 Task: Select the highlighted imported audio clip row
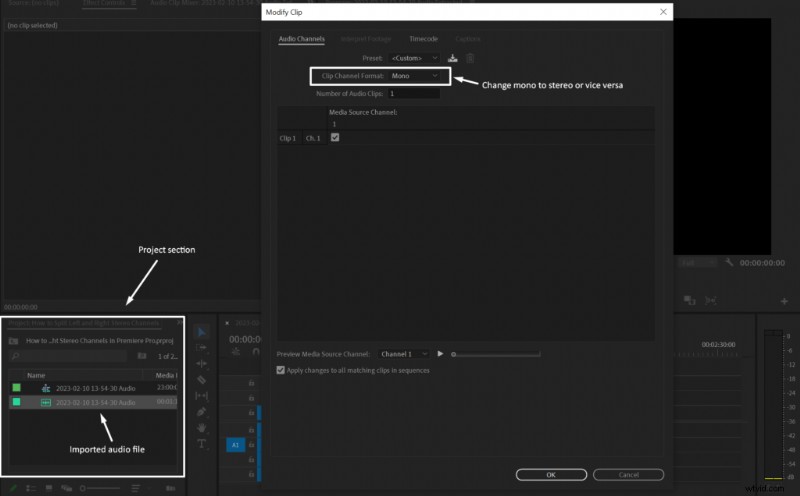point(93,402)
